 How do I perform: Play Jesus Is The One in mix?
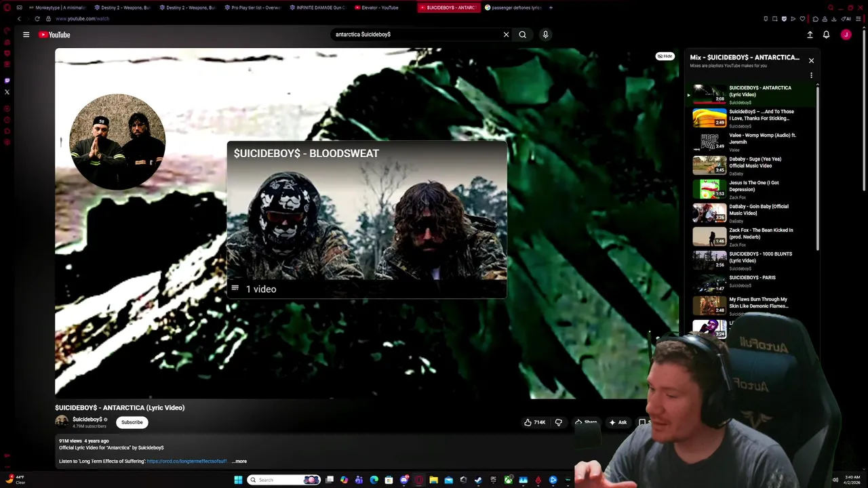751,189
